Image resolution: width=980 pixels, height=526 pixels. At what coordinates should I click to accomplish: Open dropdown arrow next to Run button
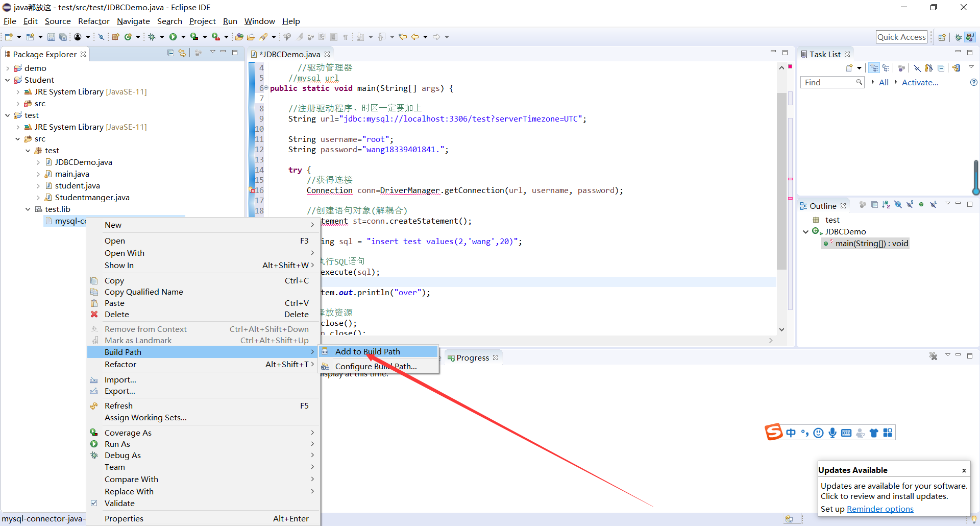[183, 37]
